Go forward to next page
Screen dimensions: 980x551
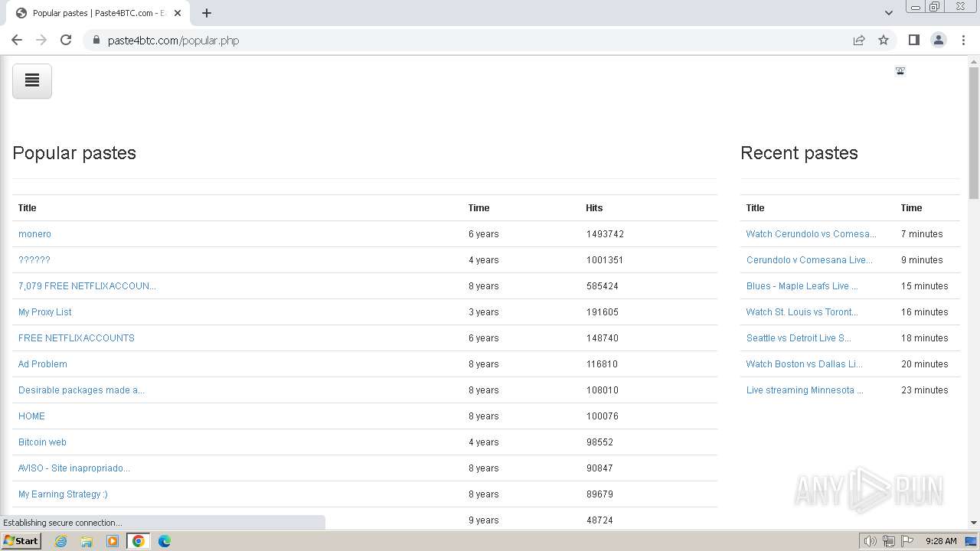click(41, 40)
